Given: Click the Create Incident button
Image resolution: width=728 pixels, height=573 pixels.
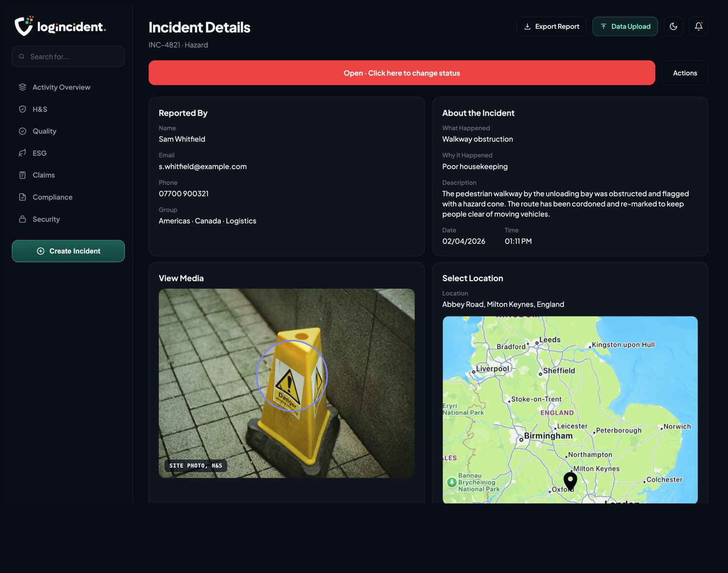Looking at the screenshot, I should (x=68, y=251).
